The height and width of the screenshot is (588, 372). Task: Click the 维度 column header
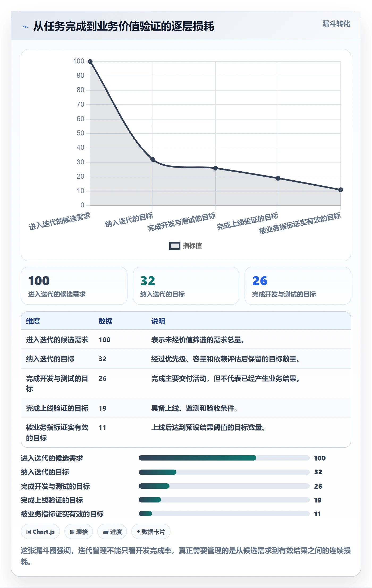[x=33, y=321]
